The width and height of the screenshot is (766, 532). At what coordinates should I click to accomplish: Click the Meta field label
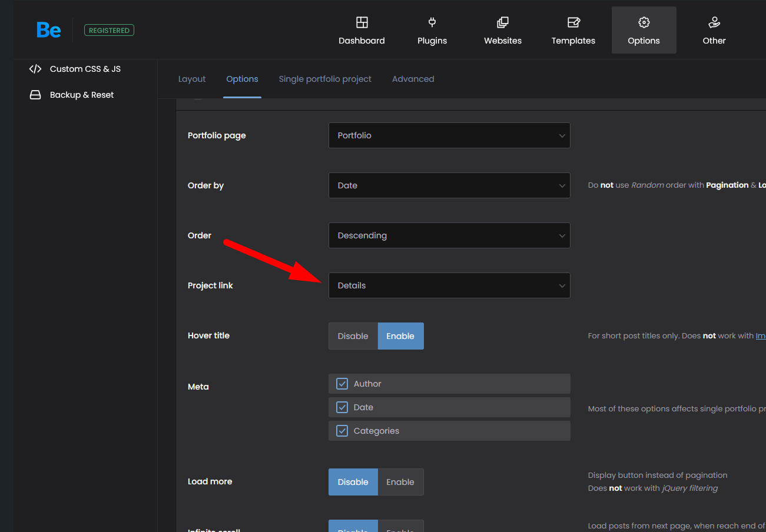point(198,387)
